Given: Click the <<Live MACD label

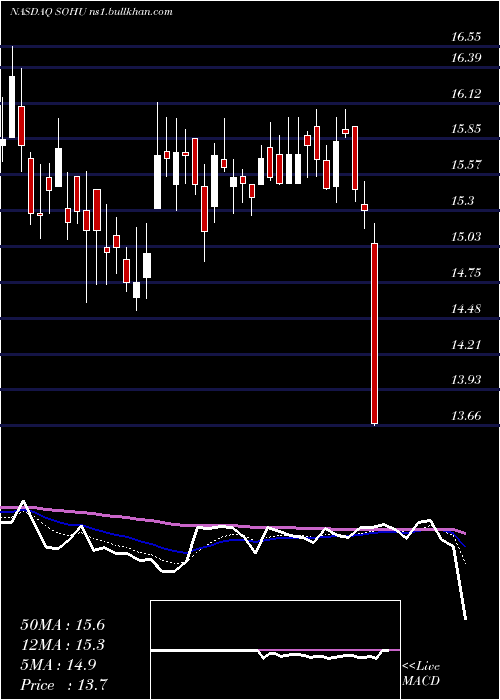Looking at the screenshot, I should click(421, 674).
